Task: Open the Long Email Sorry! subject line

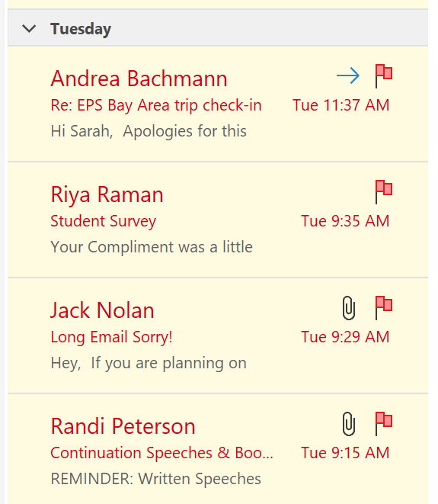Action: click(x=111, y=337)
